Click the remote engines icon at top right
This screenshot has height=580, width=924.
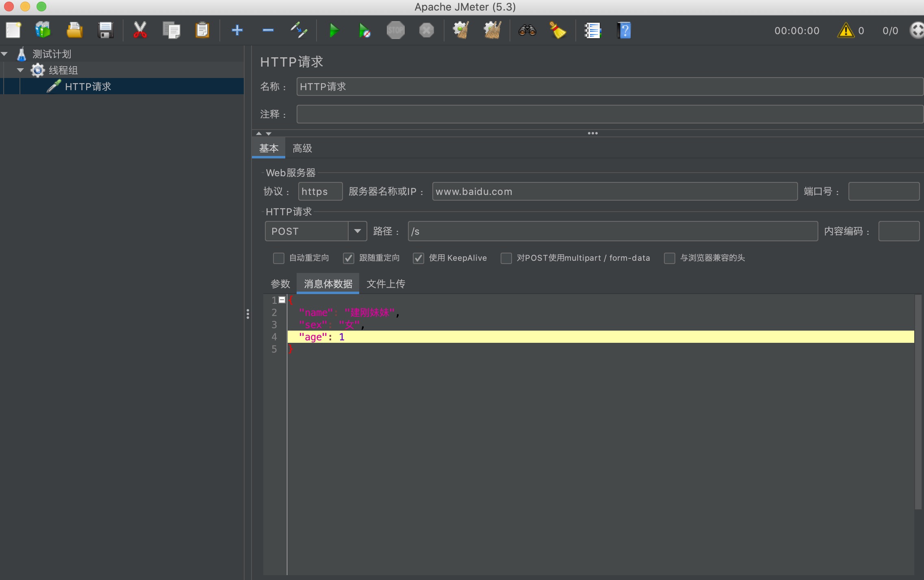917,30
